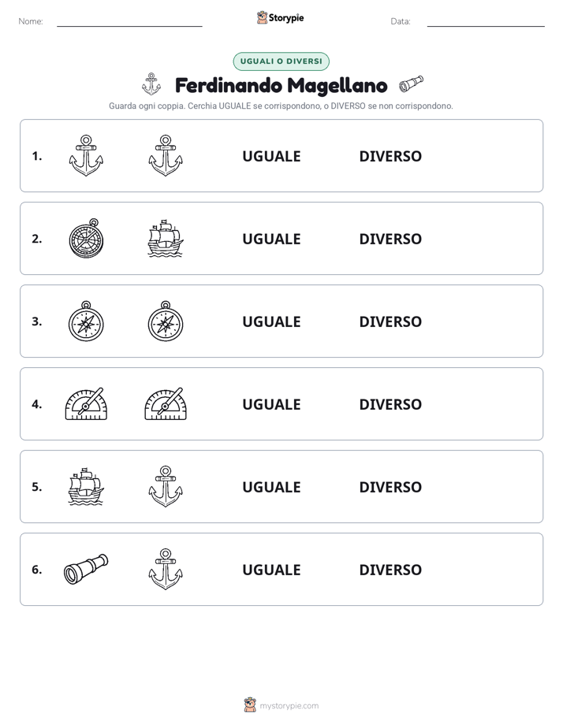Viewport: 563px width, 728px height.
Task: Select the second protractor in row 4
Action: click(166, 404)
